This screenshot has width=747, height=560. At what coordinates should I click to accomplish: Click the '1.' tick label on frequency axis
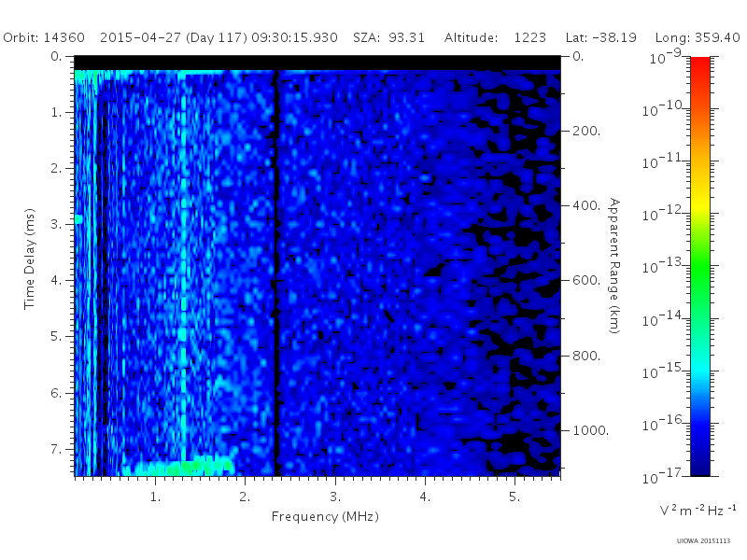pos(155,497)
